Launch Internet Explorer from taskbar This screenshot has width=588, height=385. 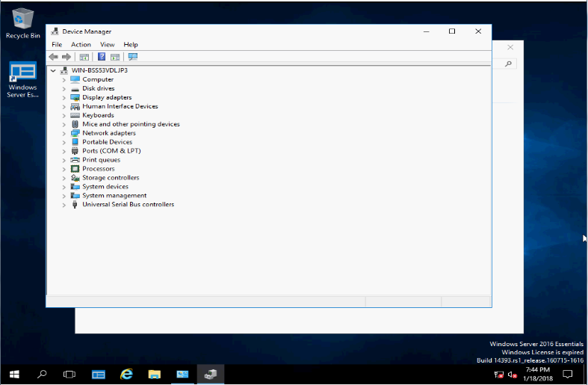tap(126, 375)
